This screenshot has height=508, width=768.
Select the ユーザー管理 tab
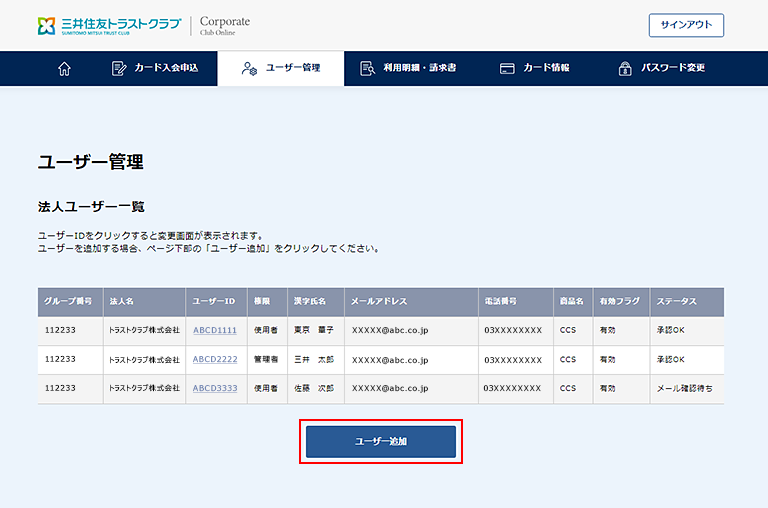(281, 69)
